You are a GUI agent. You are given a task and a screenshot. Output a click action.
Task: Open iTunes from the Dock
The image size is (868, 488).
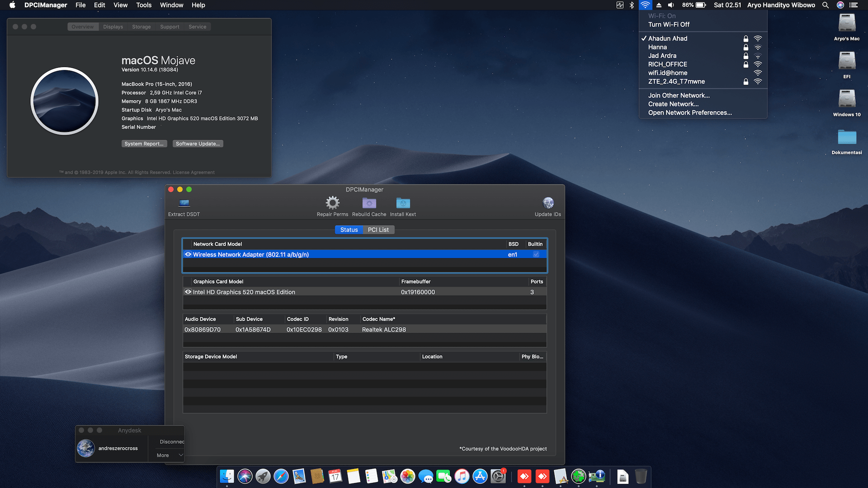pyautogui.click(x=462, y=476)
